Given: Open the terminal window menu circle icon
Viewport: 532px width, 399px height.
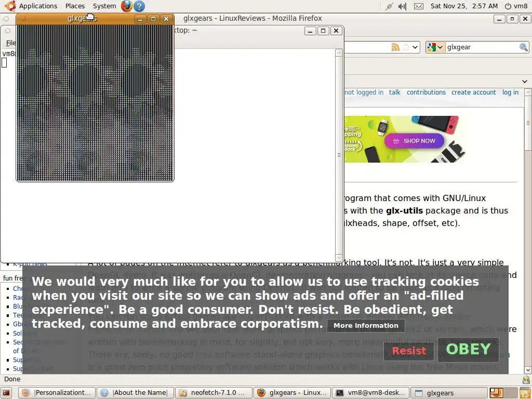Looking at the screenshot, I should 8,31.
